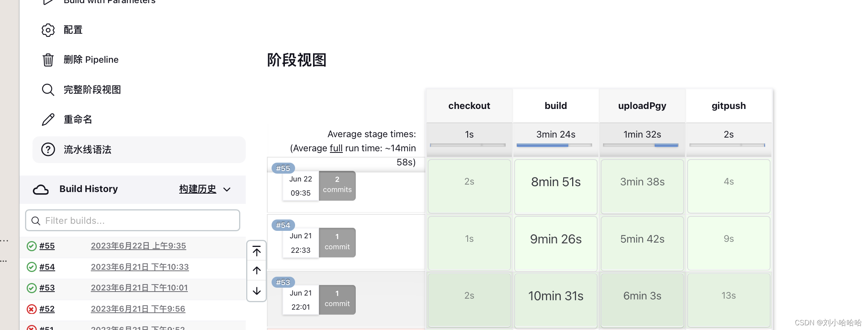Image resolution: width=868 pixels, height=330 pixels.
Task: Click the 1min 32s average uploadPgy time
Action: 642,134
